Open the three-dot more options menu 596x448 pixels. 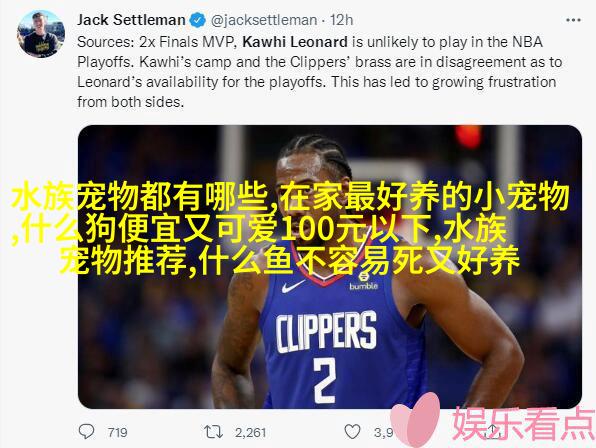573,20
